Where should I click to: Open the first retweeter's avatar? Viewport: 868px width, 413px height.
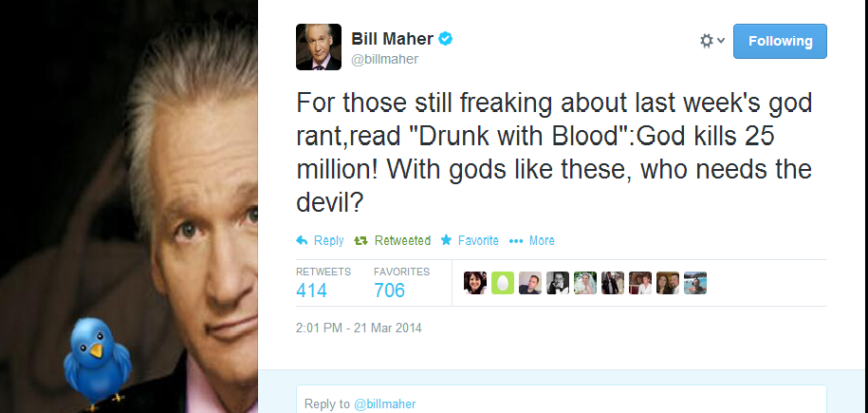pyautogui.click(x=475, y=283)
